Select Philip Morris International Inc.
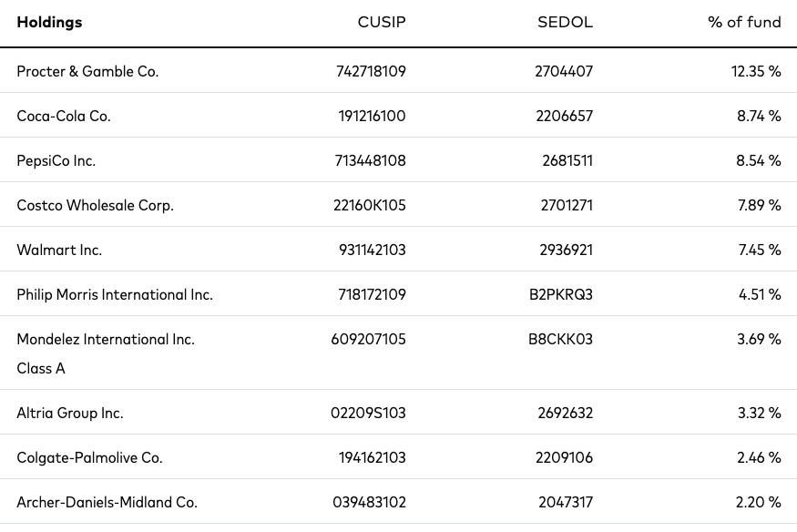 [x=115, y=295]
